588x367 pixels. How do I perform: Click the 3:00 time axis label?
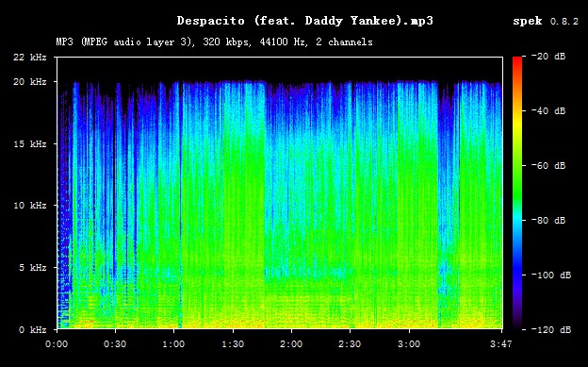click(409, 344)
